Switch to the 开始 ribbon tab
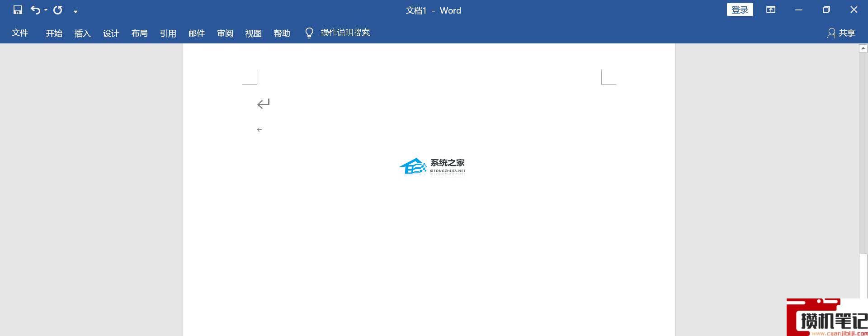Image resolution: width=868 pixels, height=336 pixels. [x=54, y=33]
